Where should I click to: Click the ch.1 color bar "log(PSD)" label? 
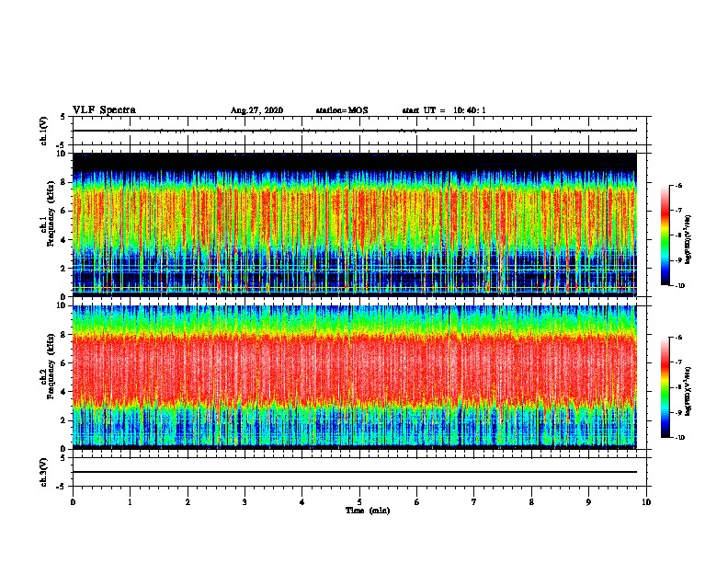point(688,239)
